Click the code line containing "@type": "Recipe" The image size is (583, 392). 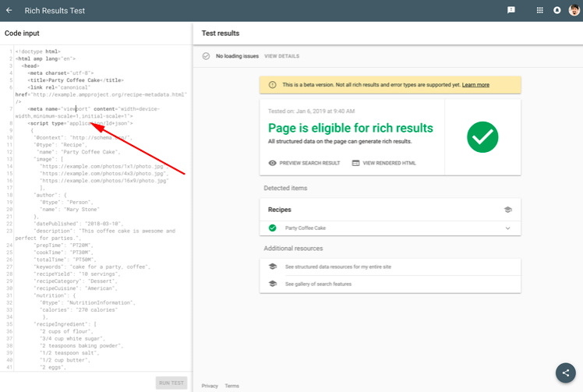[x=60, y=145]
